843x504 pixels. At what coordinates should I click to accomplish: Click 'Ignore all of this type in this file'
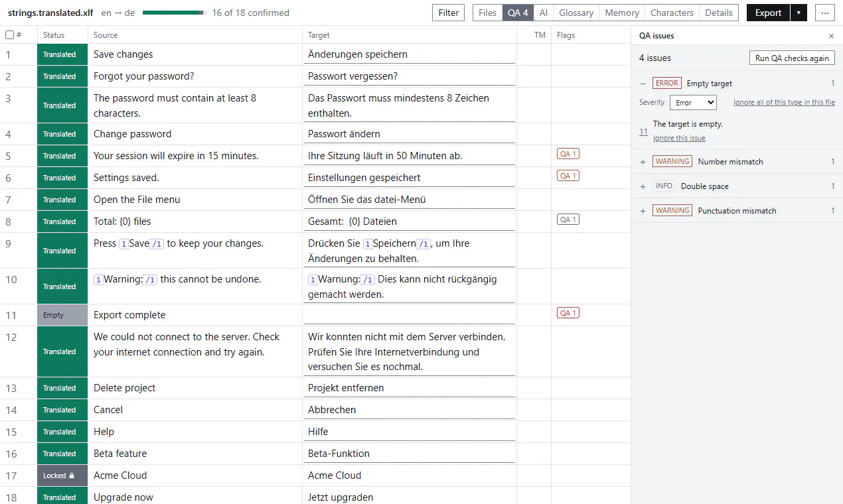click(784, 103)
